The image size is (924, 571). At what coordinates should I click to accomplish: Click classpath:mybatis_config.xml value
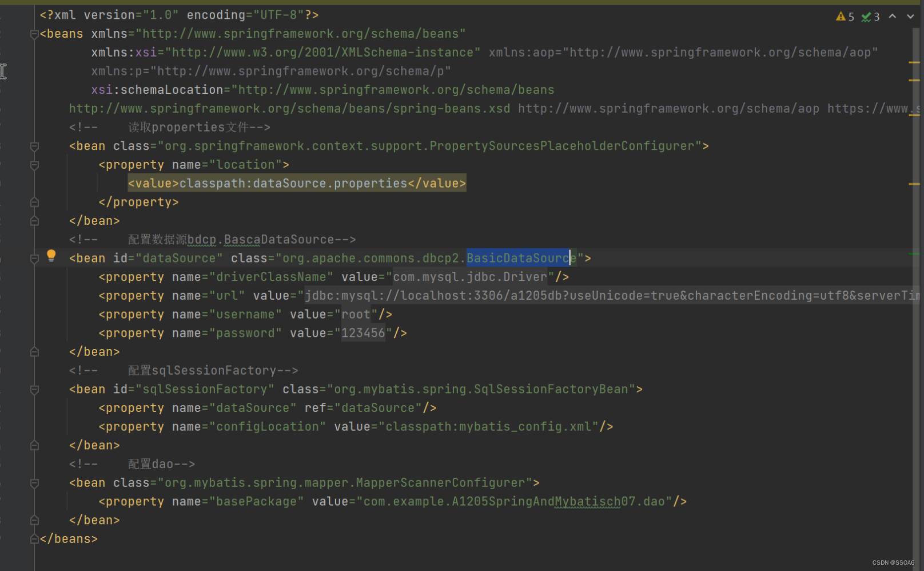point(488,426)
